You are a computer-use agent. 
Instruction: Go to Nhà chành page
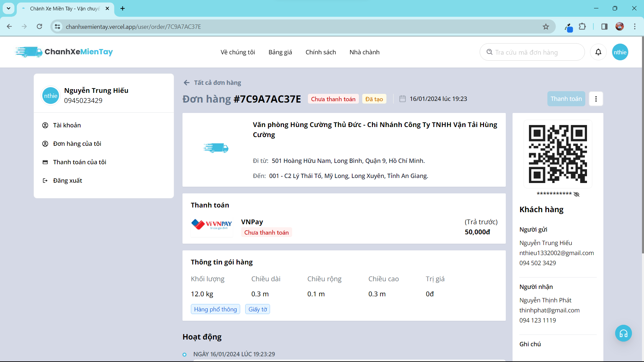tap(364, 52)
